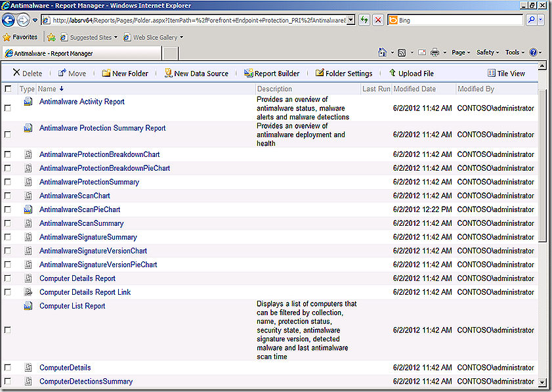Open the AntimalwareProtectionSummary report link
Viewport: 552px width, 392px height.
pyautogui.click(x=89, y=182)
